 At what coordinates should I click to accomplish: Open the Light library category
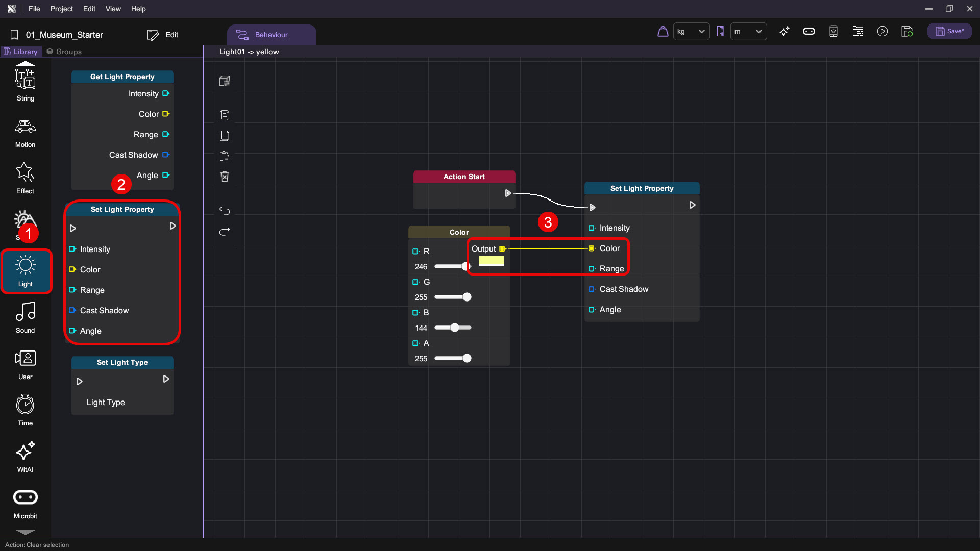pos(26,271)
